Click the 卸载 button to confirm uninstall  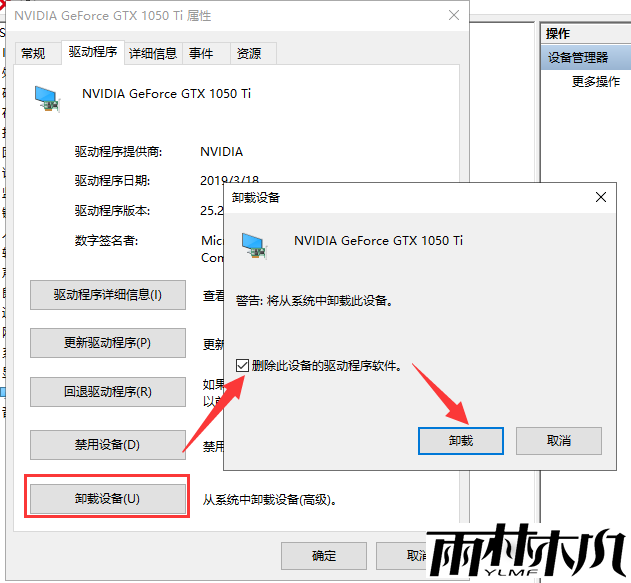pos(461,441)
